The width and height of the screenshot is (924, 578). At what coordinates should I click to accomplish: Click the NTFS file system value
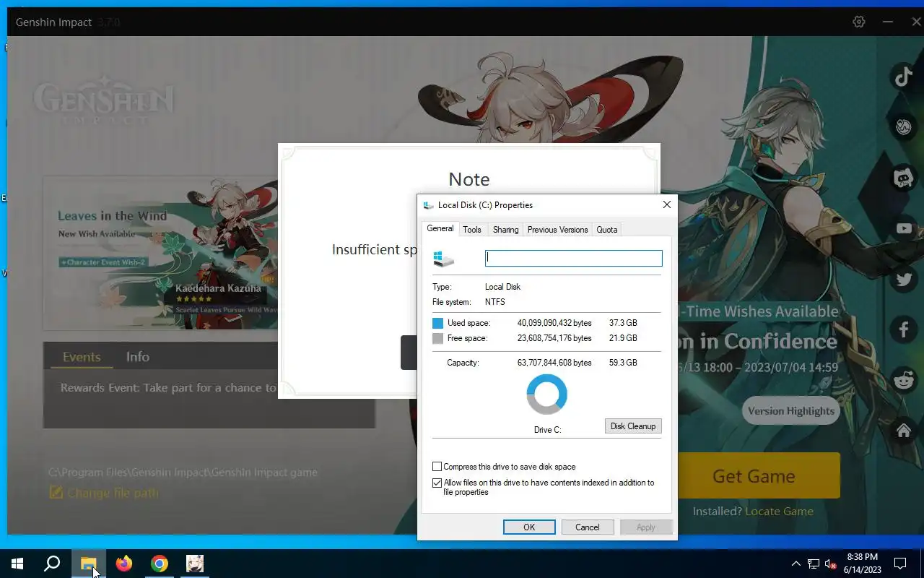coord(495,302)
